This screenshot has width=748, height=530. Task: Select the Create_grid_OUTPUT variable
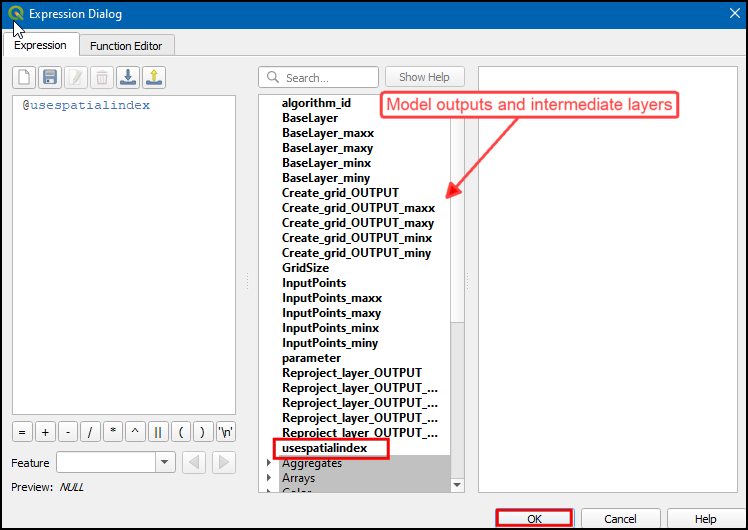[x=340, y=193]
